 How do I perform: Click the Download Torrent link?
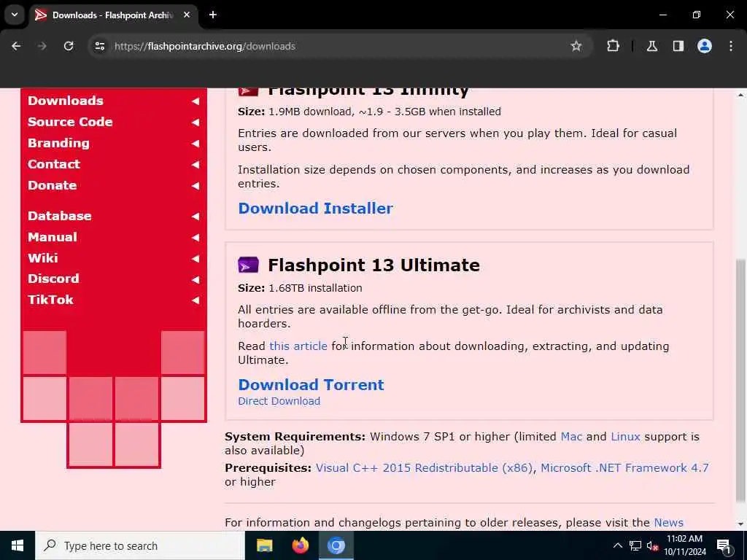(x=311, y=384)
